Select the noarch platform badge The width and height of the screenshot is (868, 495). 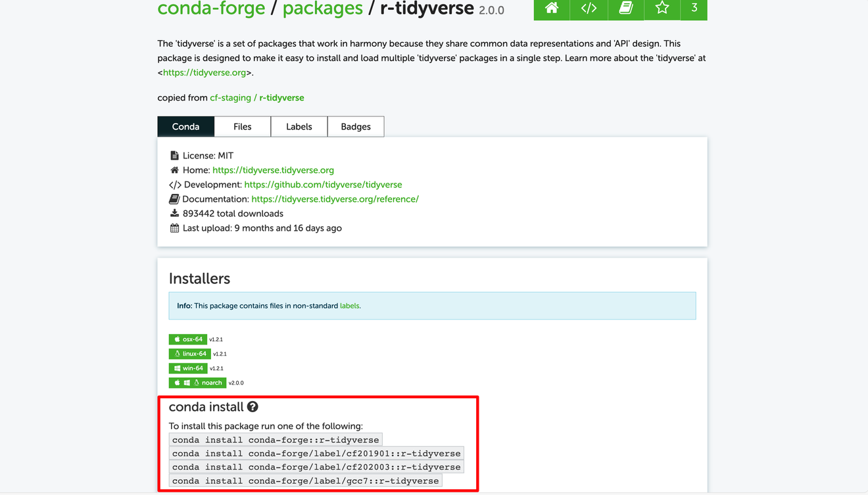pos(197,383)
